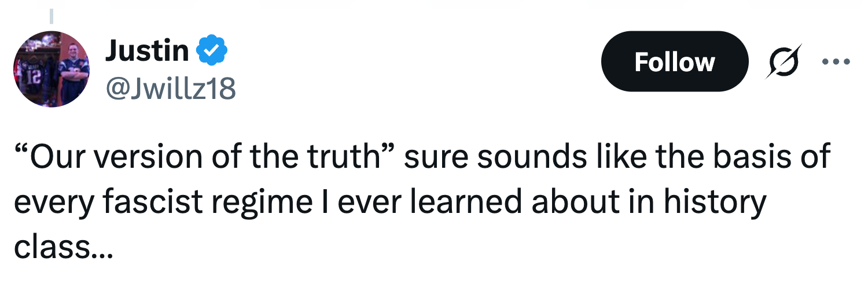The width and height of the screenshot is (868, 287).
Task: Open the Grok explain post icon
Action: [784, 61]
